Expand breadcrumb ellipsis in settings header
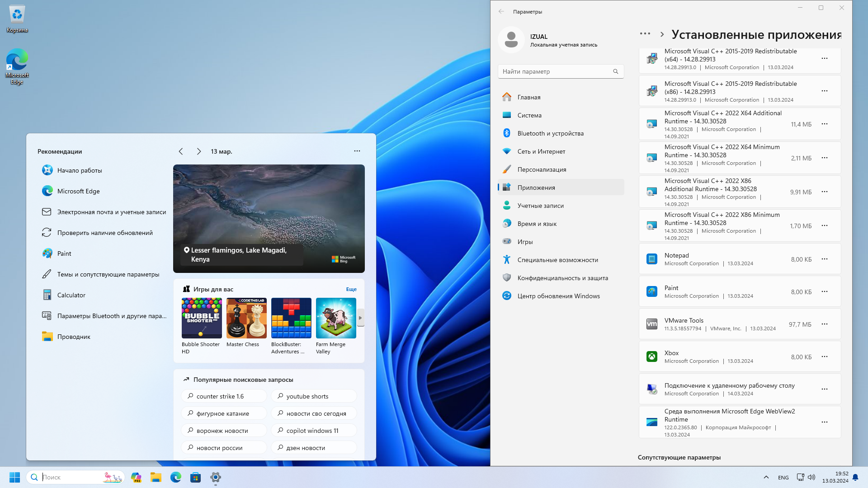The width and height of the screenshot is (868, 488). click(x=645, y=34)
